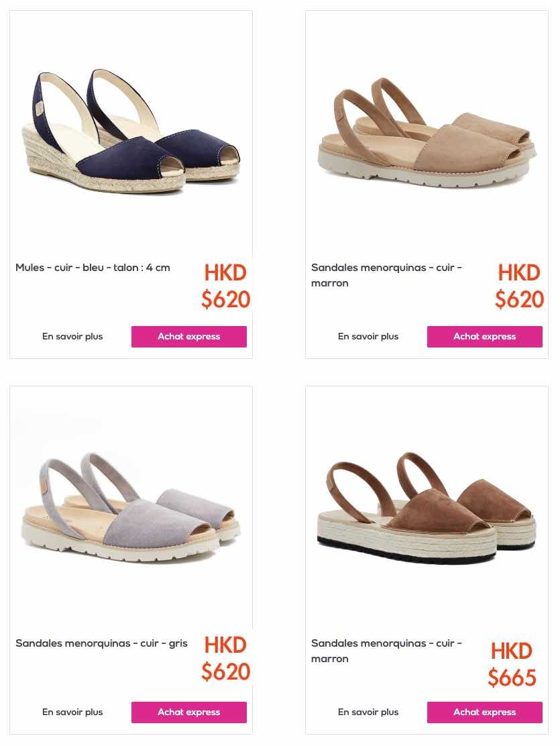The height and width of the screenshot is (746, 560).
Task: Open the blue leather mules product image
Action: coord(131,131)
